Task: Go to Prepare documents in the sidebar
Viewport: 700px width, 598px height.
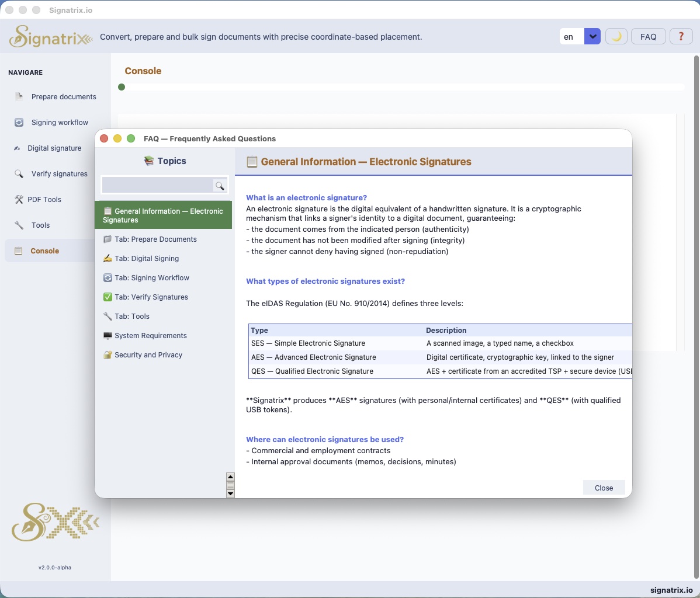Action: pyautogui.click(x=64, y=97)
